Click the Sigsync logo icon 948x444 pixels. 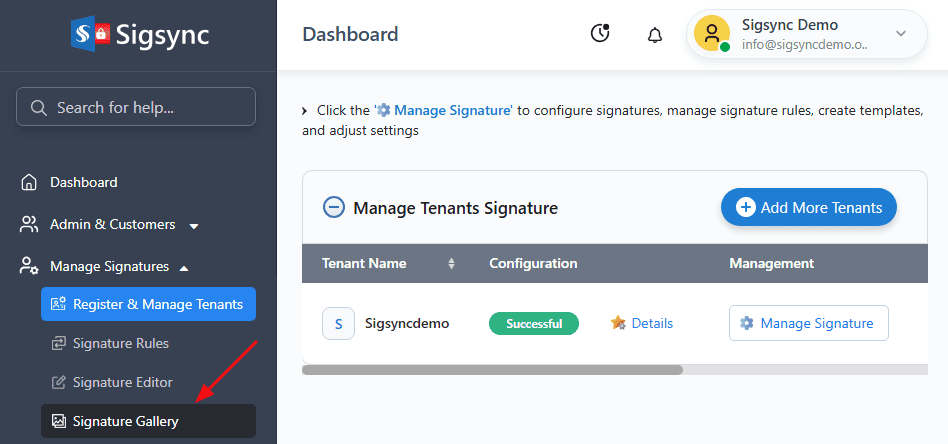coord(89,35)
